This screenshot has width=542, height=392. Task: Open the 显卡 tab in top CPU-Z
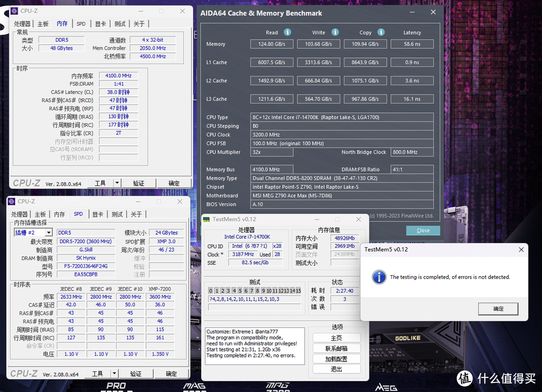point(100,24)
